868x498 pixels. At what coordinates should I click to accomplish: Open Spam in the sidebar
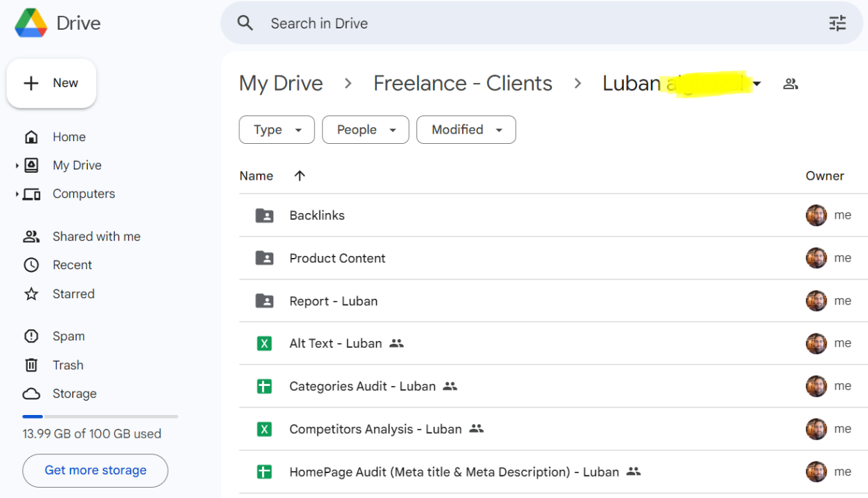pos(68,336)
